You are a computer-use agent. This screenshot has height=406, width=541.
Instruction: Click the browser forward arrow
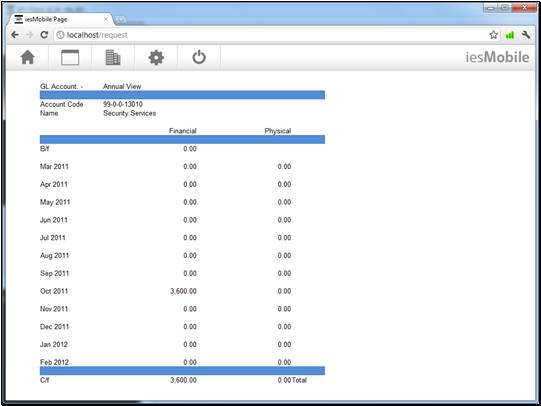click(30, 35)
